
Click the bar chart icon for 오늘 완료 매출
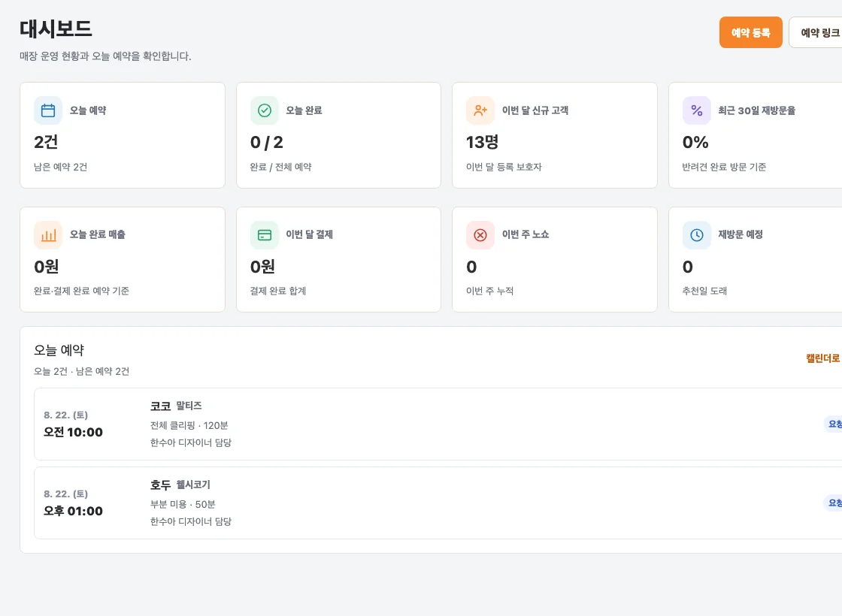48,235
